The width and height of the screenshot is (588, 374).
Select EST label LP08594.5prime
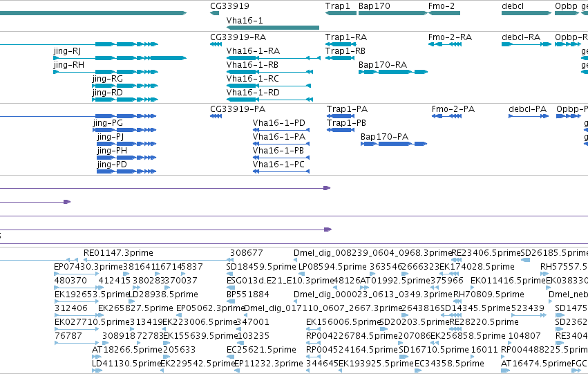[x=332, y=267]
